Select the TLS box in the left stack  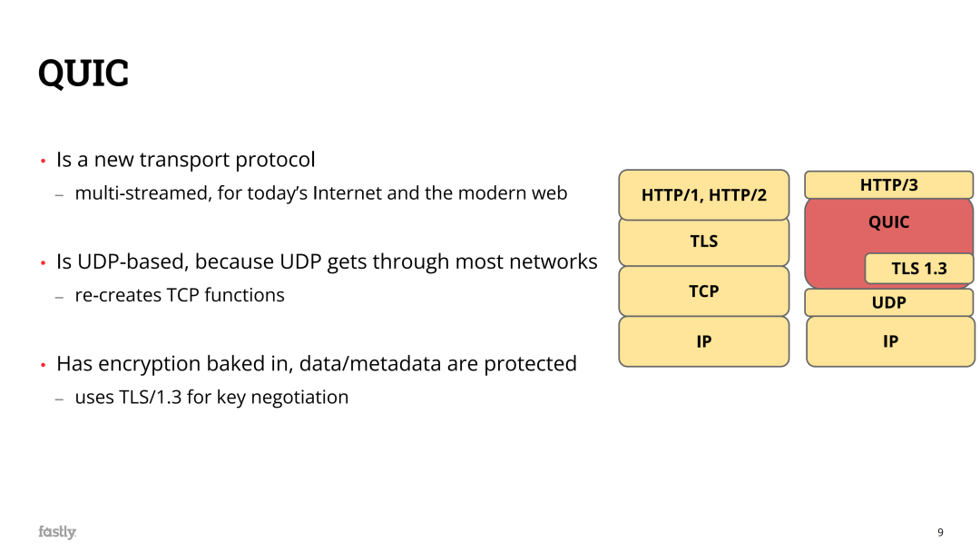(x=703, y=241)
